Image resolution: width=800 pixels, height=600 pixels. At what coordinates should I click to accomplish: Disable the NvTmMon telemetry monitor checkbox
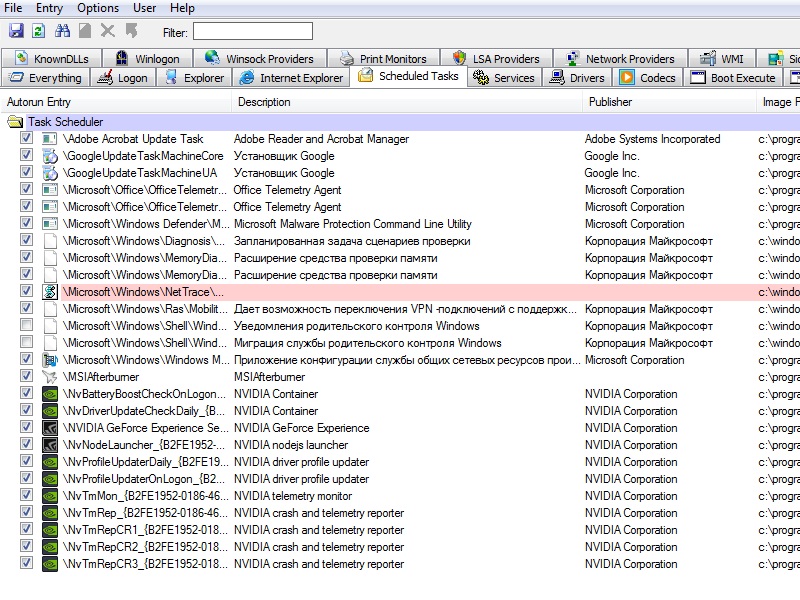[x=26, y=494]
